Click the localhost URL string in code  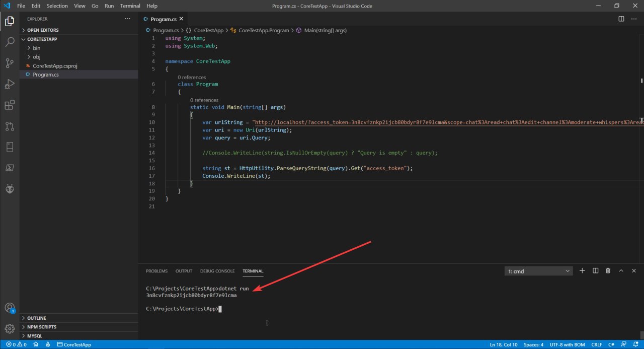pyautogui.click(x=449, y=122)
